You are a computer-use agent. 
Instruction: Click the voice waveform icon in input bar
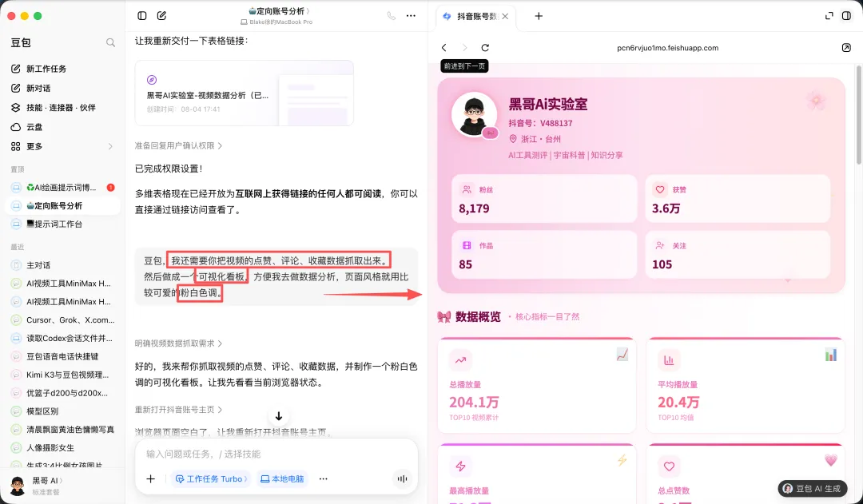(x=402, y=478)
